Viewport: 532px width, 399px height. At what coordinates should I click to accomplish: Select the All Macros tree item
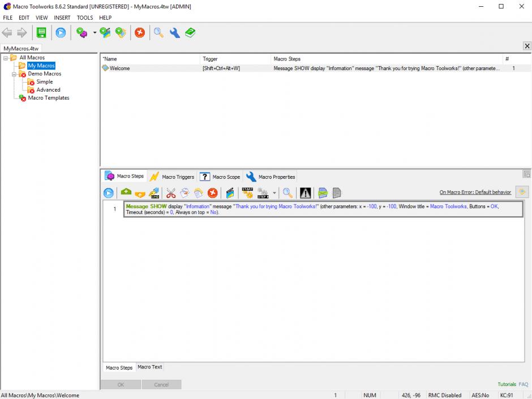(32, 58)
